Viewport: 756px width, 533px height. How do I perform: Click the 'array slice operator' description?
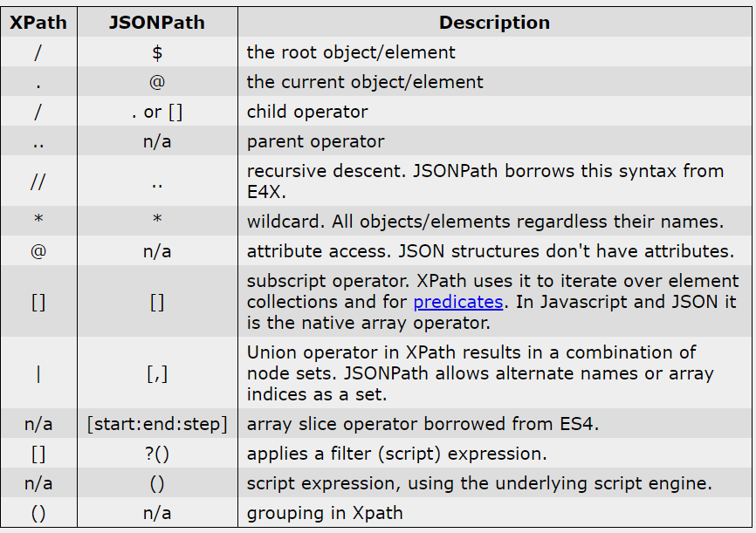pos(423,424)
